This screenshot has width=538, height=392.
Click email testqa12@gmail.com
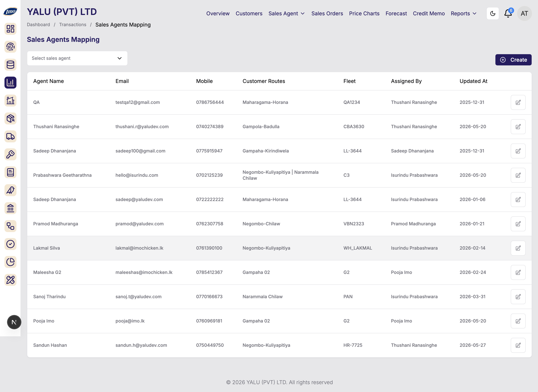pyautogui.click(x=138, y=102)
